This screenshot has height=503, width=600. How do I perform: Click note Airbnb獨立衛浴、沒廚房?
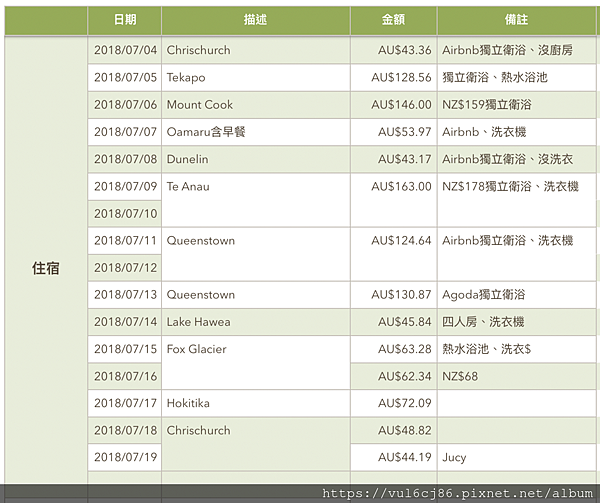click(517, 50)
